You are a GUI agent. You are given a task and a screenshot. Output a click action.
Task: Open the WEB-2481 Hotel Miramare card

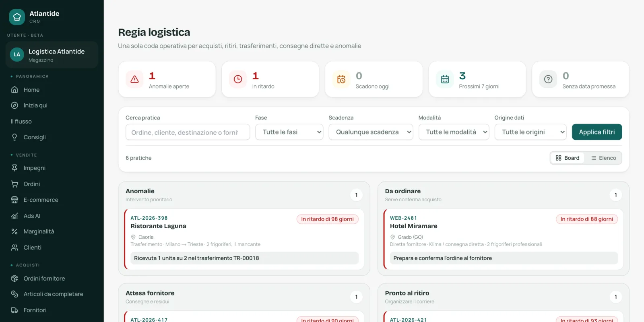503,239
